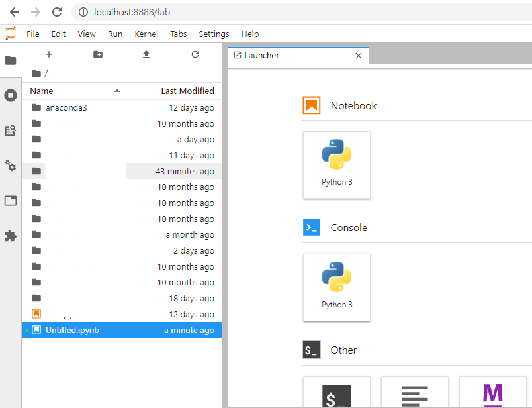Open the File Browser sidebar tab

[x=11, y=60]
